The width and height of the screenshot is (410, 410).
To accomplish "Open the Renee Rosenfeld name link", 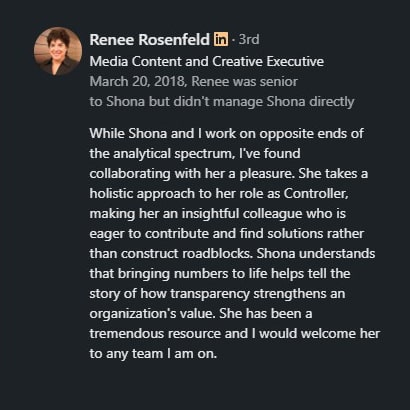I will pos(150,40).
